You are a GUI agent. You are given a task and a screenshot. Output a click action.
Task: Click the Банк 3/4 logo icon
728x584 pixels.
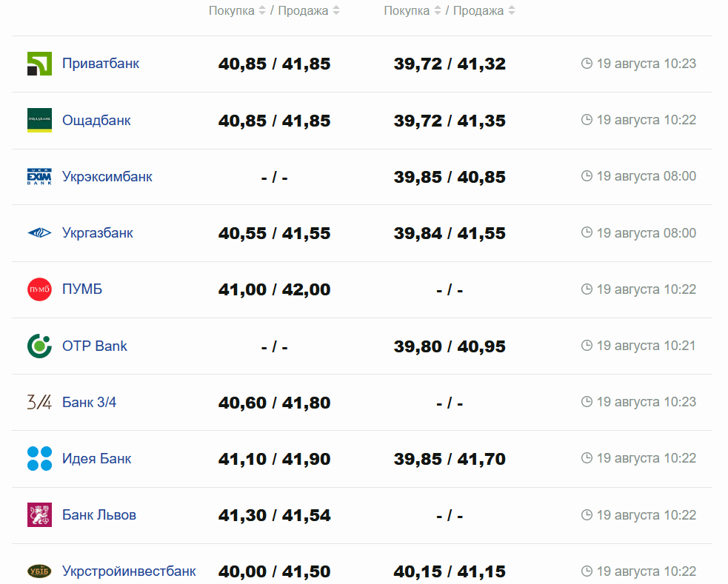pos(39,403)
